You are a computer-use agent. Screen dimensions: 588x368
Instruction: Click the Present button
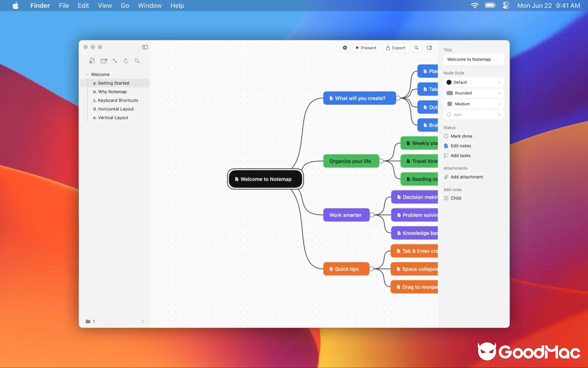tap(366, 48)
